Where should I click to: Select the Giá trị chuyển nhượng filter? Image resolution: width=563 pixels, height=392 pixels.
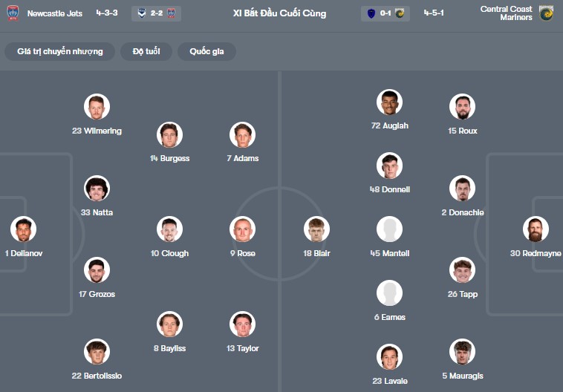coord(60,51)
